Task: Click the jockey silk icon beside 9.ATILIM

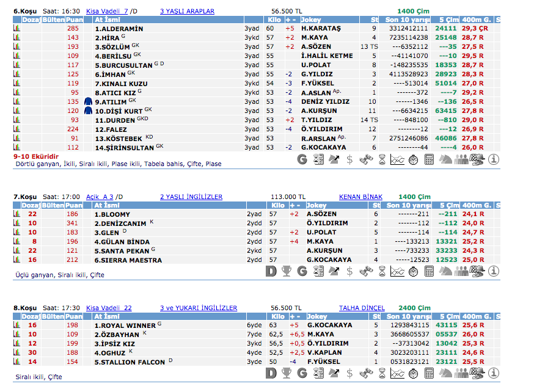Action: point(88,102)
